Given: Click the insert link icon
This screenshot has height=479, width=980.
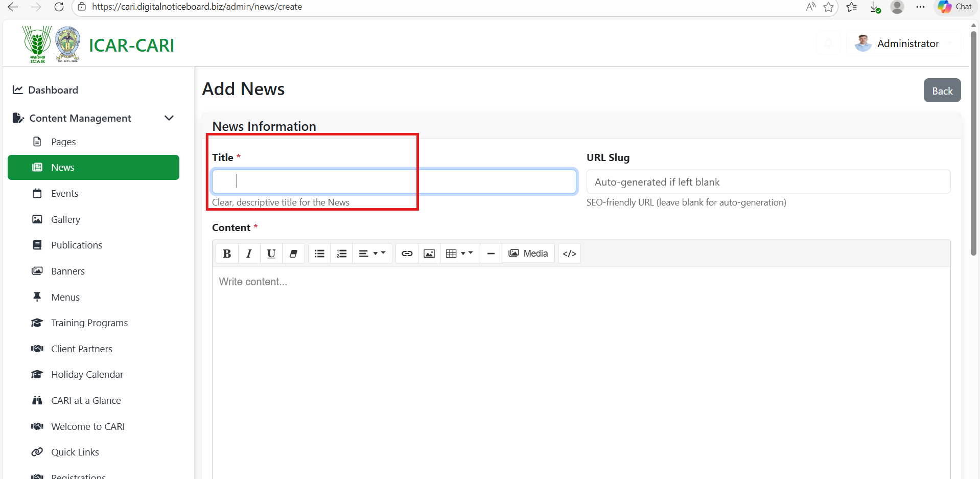Looking at the screenshot, I should [x=407, y=254].
